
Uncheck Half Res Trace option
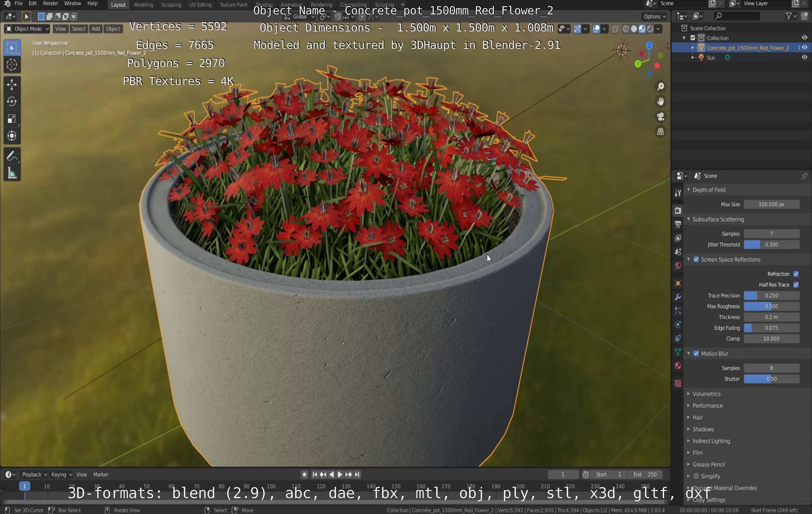coord(796,285)
